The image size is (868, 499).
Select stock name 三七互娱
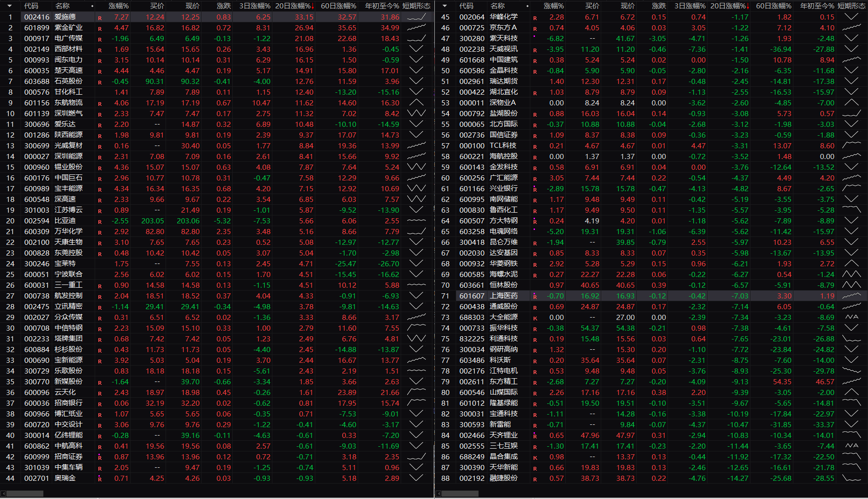[504, 446]
